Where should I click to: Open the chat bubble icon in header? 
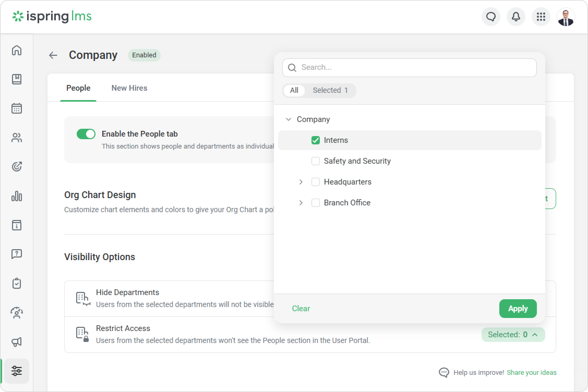pyautogui.click(x=491, y=17)
